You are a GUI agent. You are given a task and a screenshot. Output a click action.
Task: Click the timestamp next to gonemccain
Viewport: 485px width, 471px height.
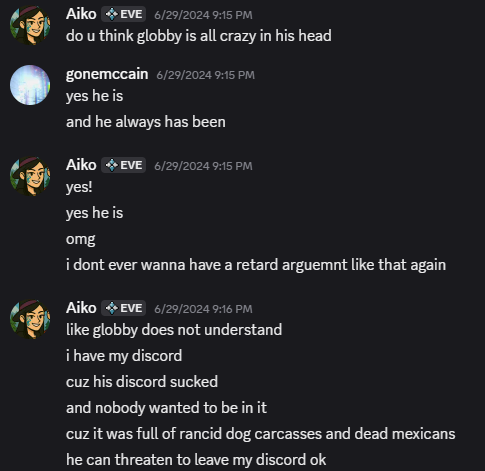[206, 75]
